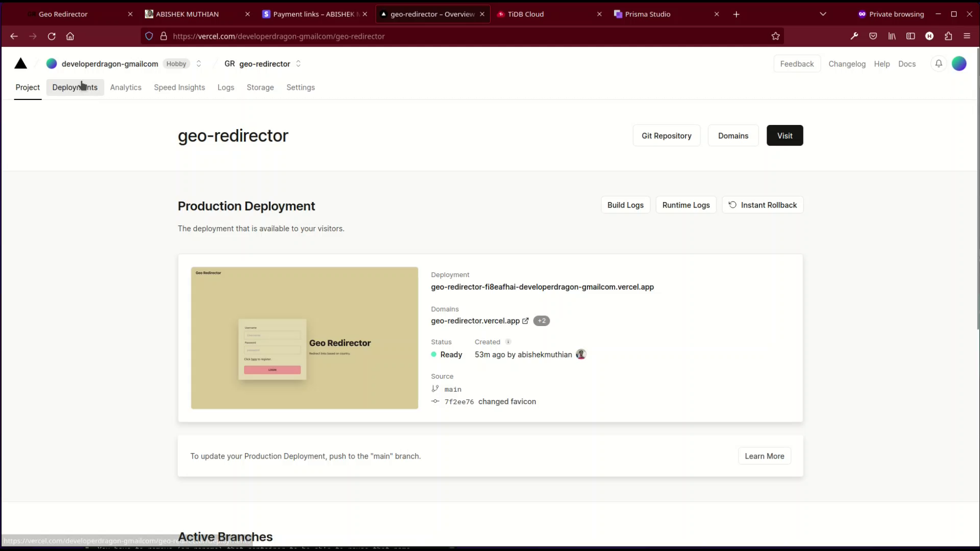
Task: Open the list all tabs chevron
Action: [x=822, y=14]
